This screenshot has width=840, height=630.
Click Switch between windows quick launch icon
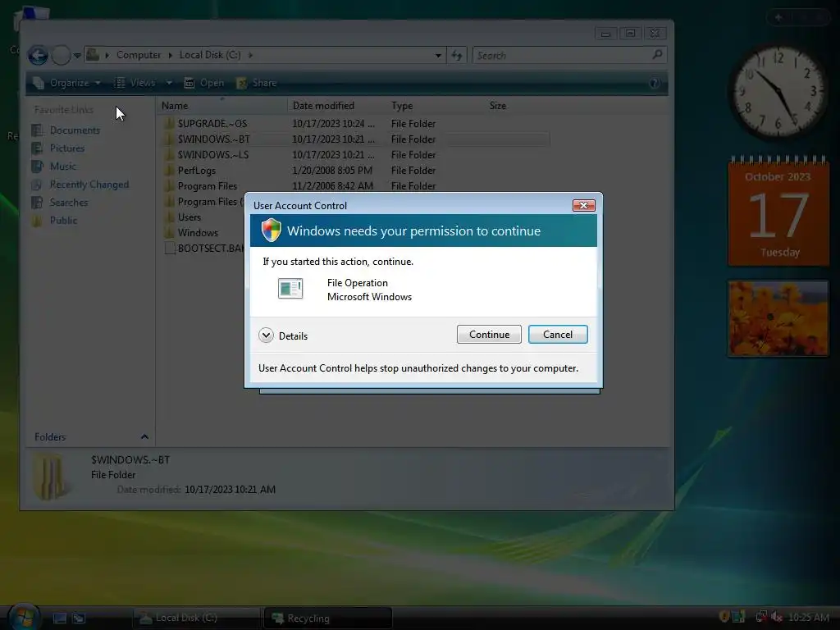(79, 619)
